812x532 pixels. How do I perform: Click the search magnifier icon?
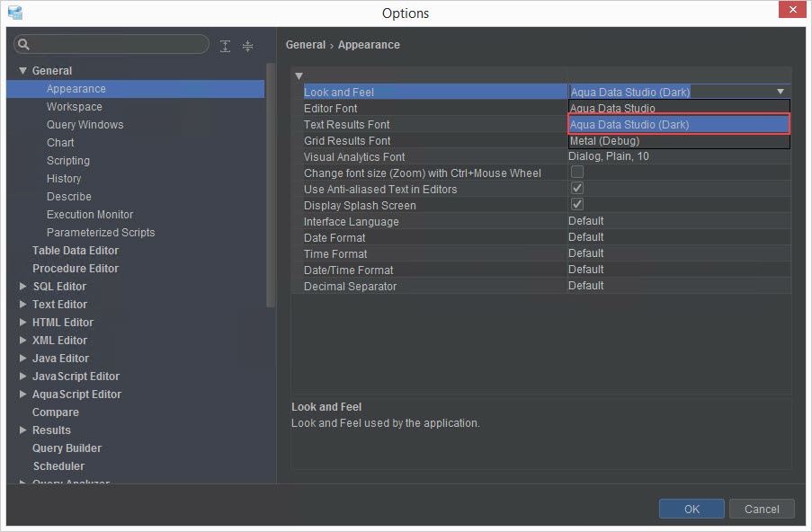23,45
